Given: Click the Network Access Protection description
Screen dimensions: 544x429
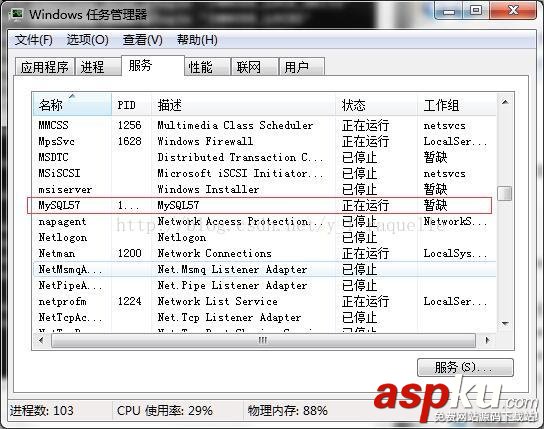Looking at the screenshot, I should pos(240,221).
